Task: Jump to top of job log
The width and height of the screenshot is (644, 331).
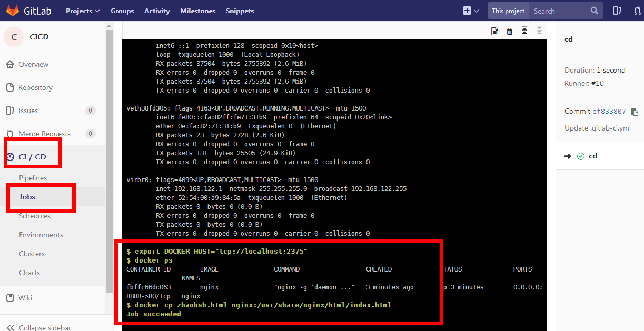Action: [x=524, y=31]
